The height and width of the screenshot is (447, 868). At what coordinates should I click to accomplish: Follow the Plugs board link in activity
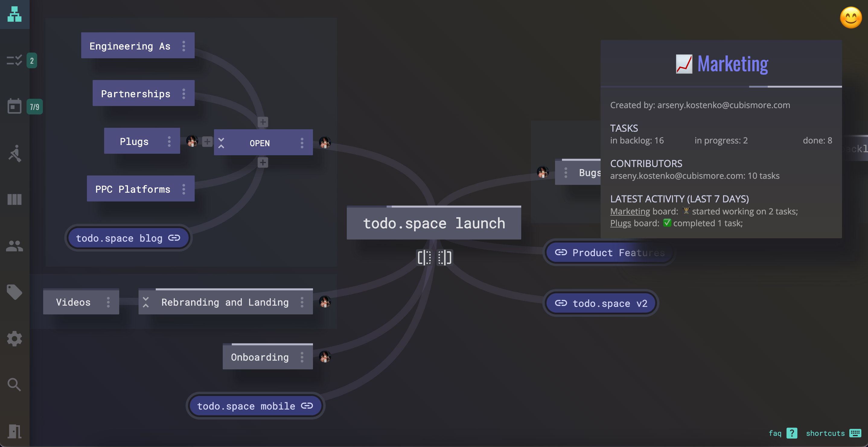click(x=620, y=223)
